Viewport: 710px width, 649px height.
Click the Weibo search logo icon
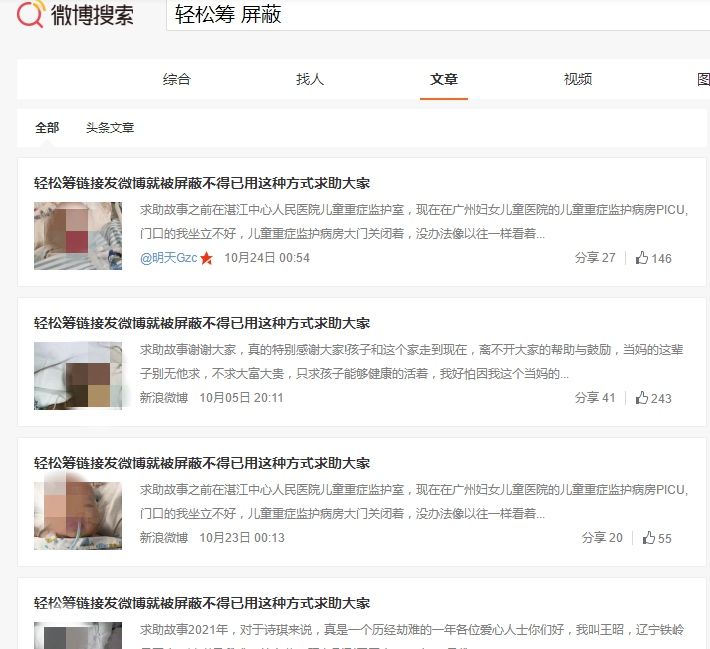pyautogui.click(x=30, y=14)
